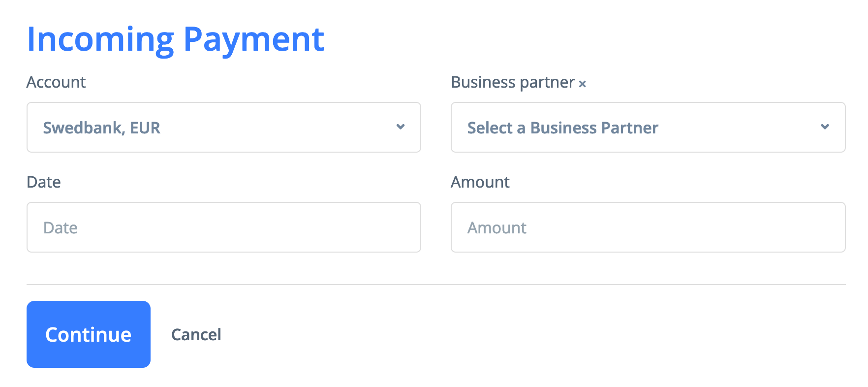Click the word Payment in the heading
Screen dimensions: 868x387
[253, 39]
